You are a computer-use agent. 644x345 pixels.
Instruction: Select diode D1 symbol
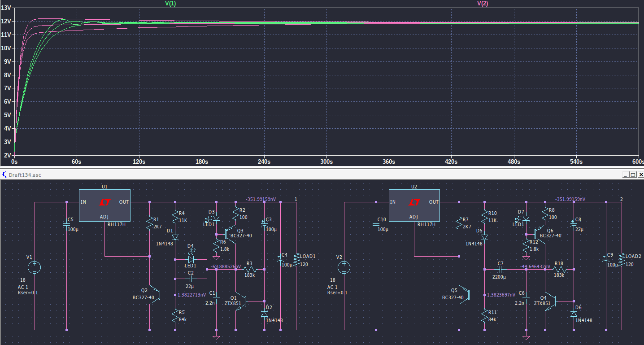175,237
